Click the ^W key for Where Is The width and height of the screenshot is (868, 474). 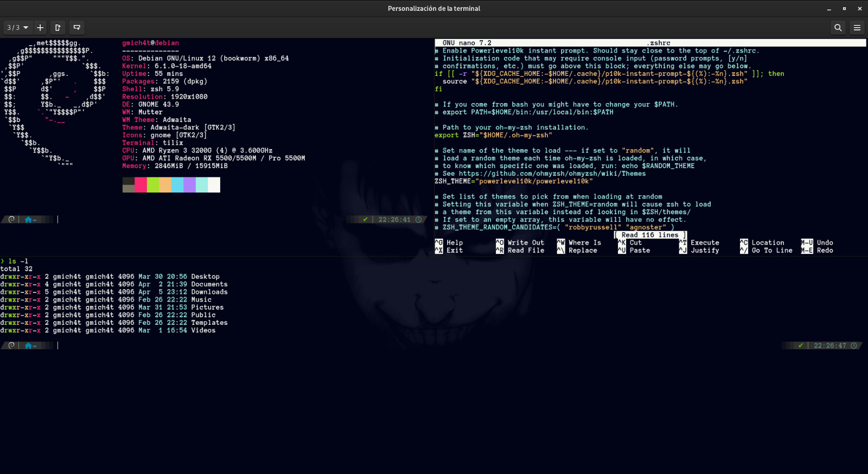(x=561, y=242)
